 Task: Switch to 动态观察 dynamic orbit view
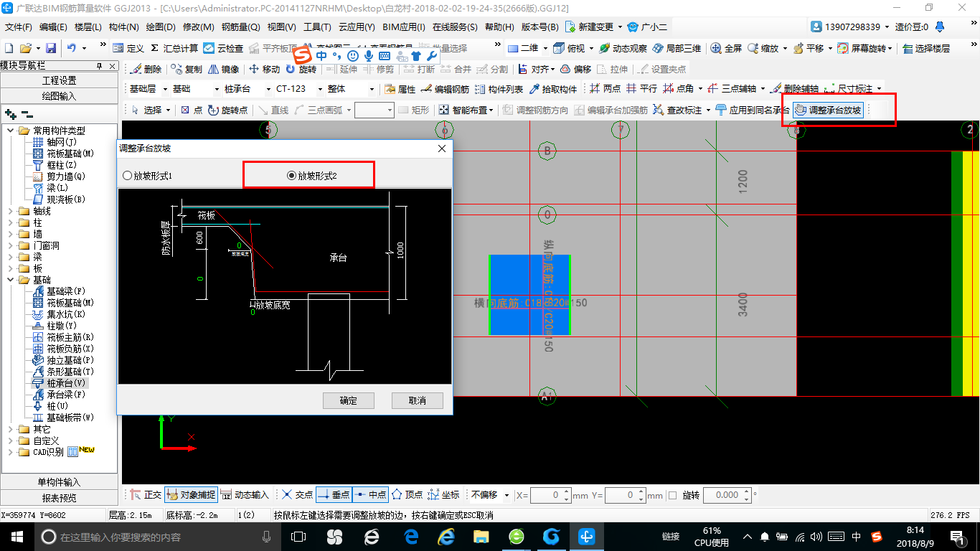coord(623,48)
